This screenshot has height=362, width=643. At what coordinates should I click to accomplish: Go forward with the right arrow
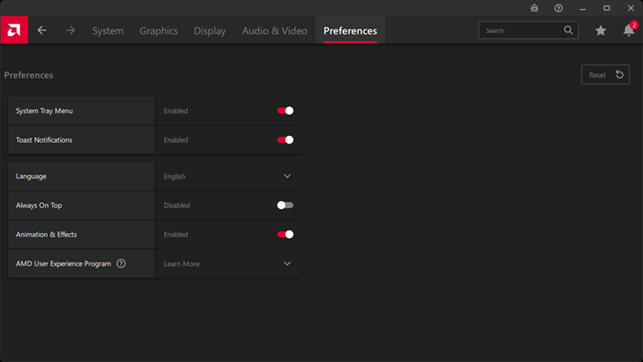tap(71, 30)
